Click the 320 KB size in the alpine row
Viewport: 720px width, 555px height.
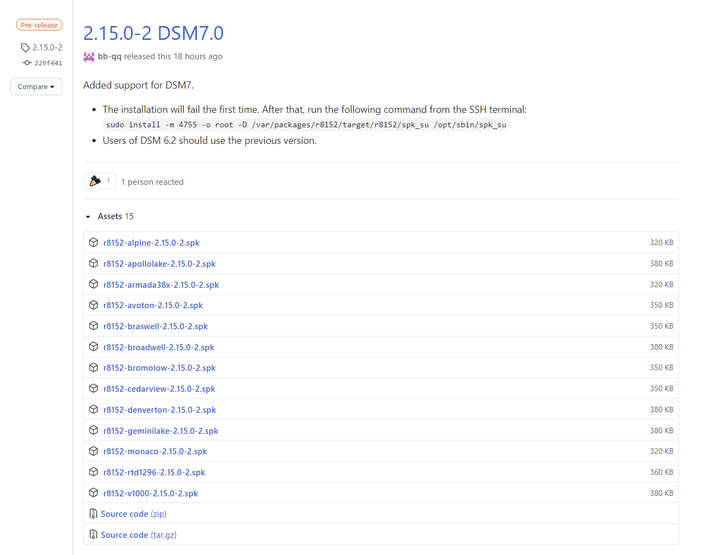point(662,242)
